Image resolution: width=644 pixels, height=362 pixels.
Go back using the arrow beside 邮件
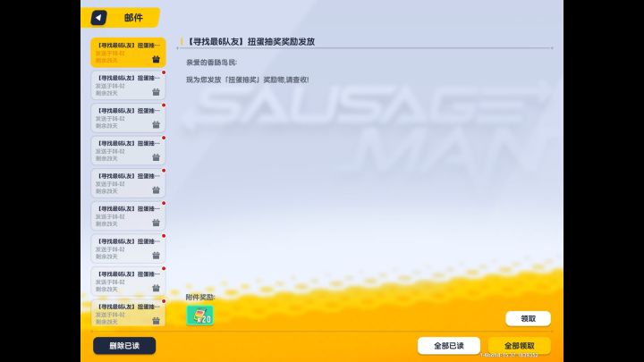tap(98, 18)
